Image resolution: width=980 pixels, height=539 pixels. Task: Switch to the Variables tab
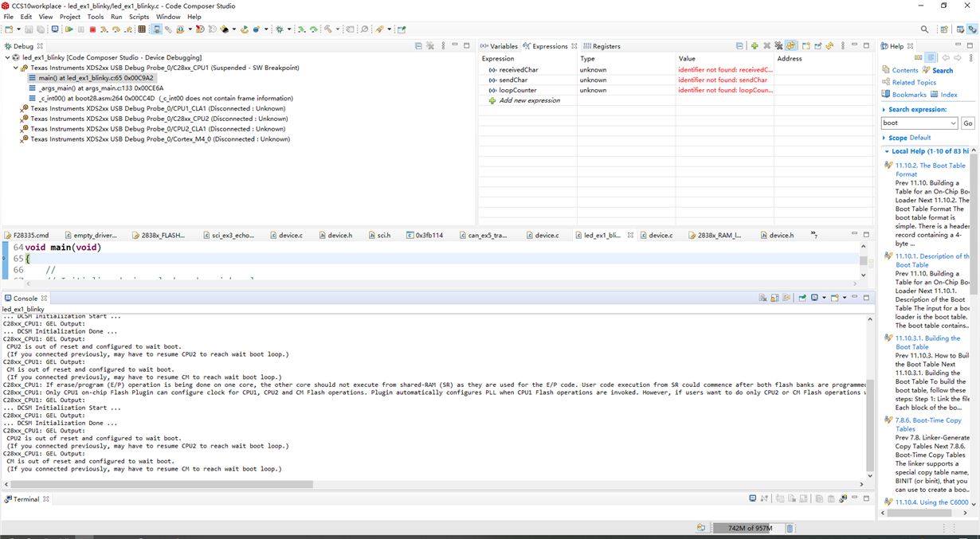(x=499, y=46)
